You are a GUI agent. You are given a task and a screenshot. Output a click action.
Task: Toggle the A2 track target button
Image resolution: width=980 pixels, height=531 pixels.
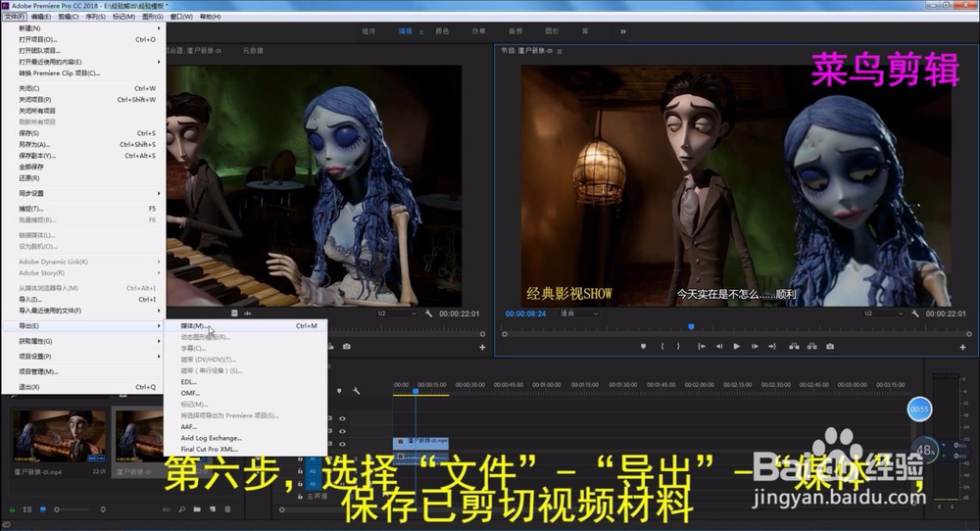[x=314, y=471]
